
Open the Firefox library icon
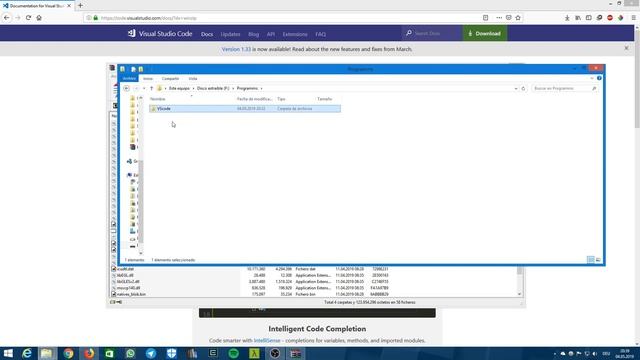tap(578, 18)
